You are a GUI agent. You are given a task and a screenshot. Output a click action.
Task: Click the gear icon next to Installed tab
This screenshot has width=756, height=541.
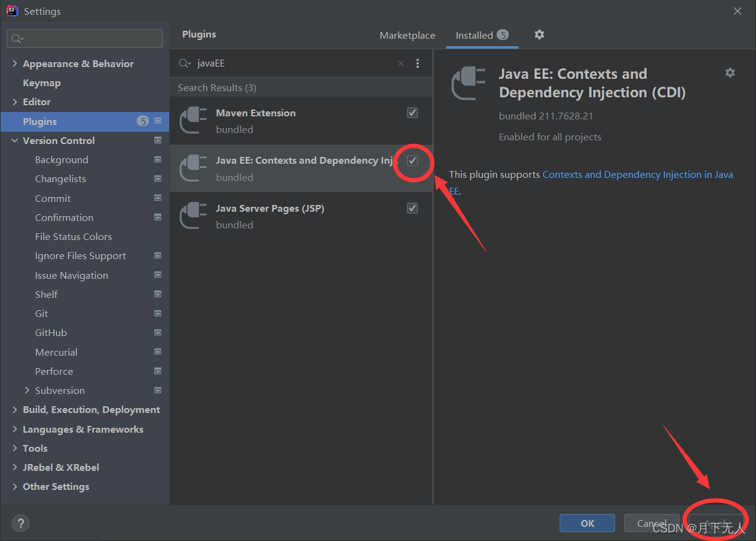coord(539,35)
